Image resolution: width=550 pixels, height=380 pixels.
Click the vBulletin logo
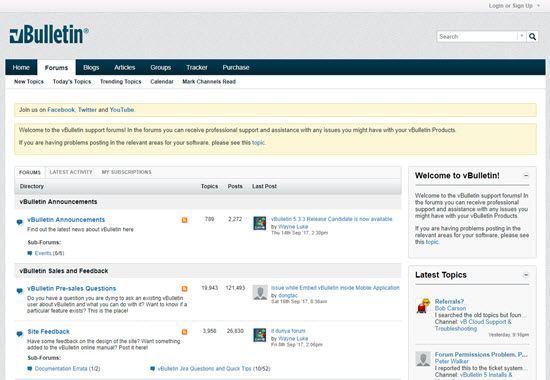49,34
